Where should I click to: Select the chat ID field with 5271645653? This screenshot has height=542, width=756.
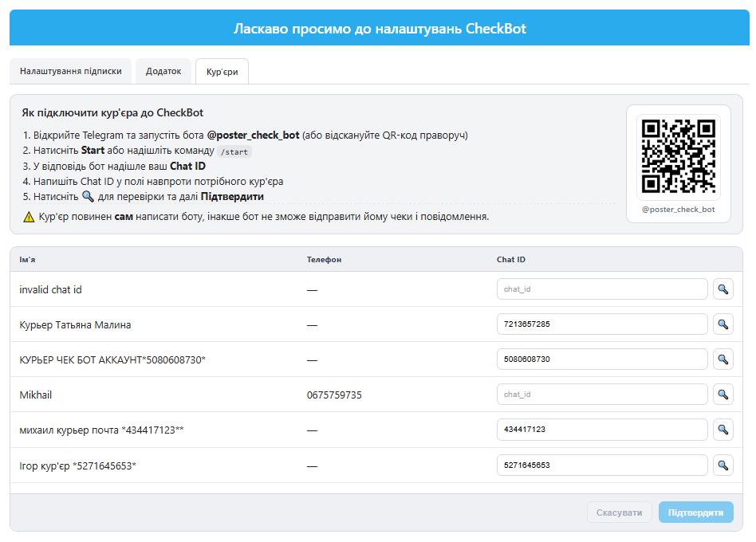[601, 465]
